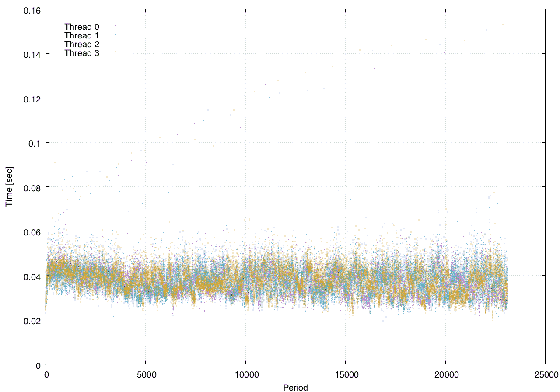Select the Thread 1 legend entry

[x=82, y=35]
